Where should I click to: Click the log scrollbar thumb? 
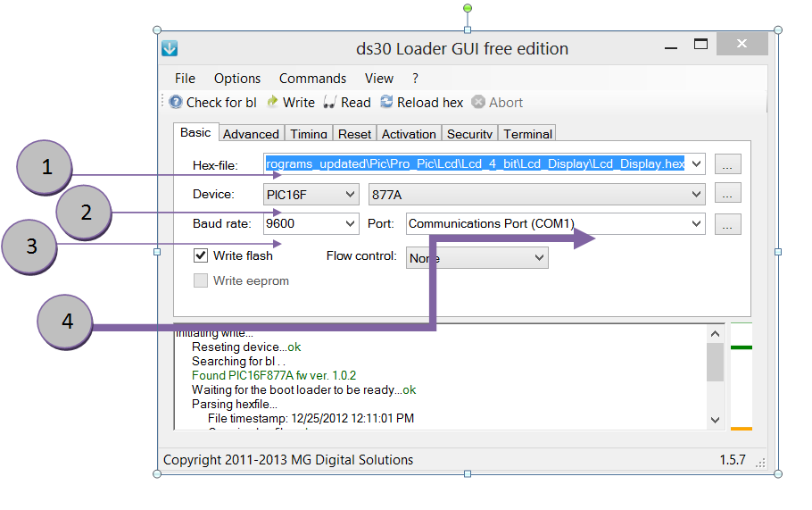pyautogui.click(x=715, y=362)
